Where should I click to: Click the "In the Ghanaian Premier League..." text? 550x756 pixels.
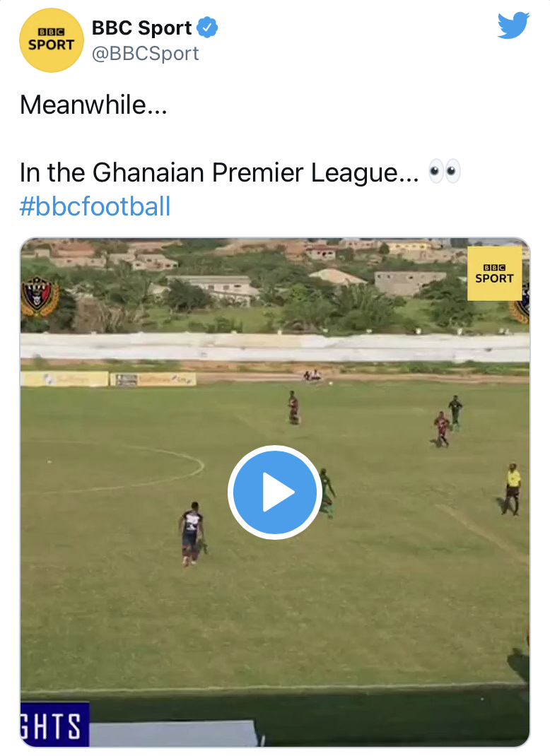click(x=219, y=172)
